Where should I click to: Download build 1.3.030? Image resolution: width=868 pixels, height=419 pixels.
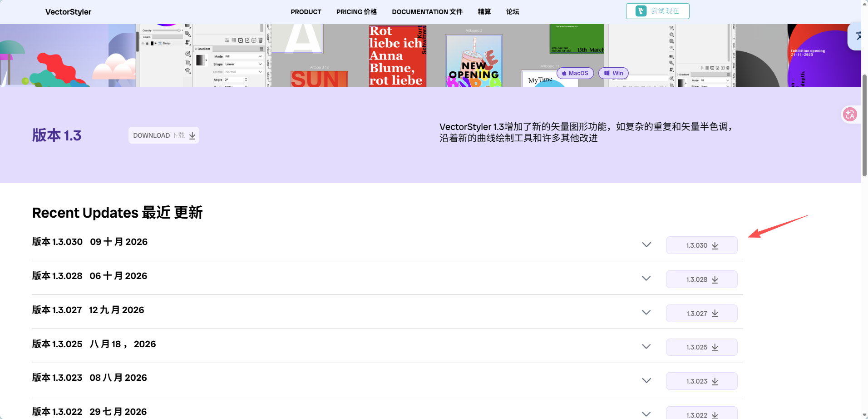pyautogui.click(x=701, y=245)
